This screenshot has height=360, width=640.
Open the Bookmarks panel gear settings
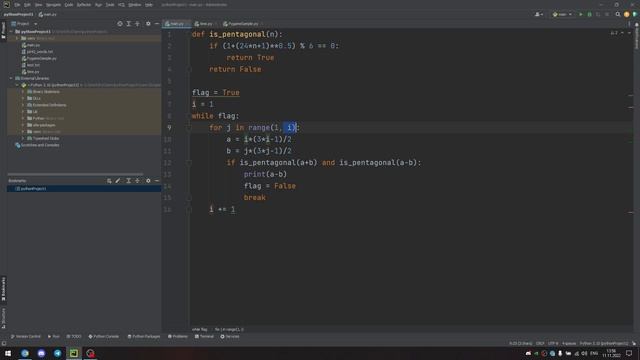pos(148,180)
